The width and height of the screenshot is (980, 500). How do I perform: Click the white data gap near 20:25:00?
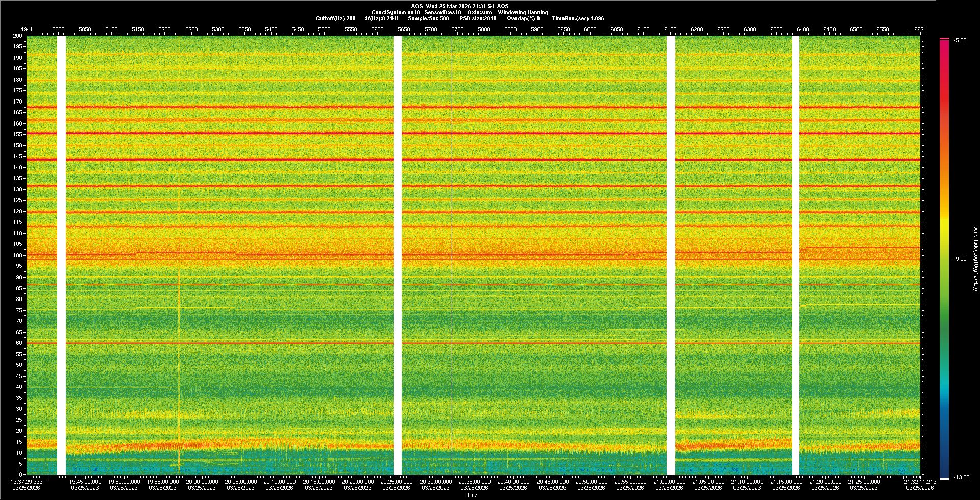tap(398, 255)
